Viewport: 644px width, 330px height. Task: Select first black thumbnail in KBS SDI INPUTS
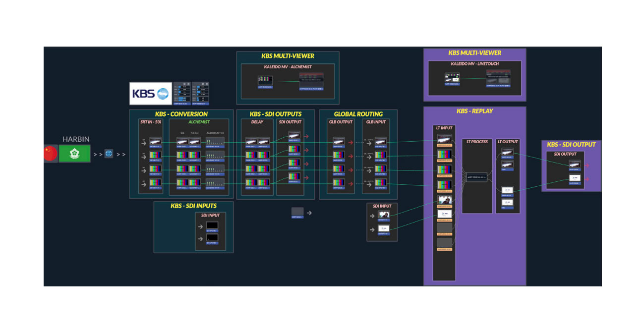[x=212, y=225]
